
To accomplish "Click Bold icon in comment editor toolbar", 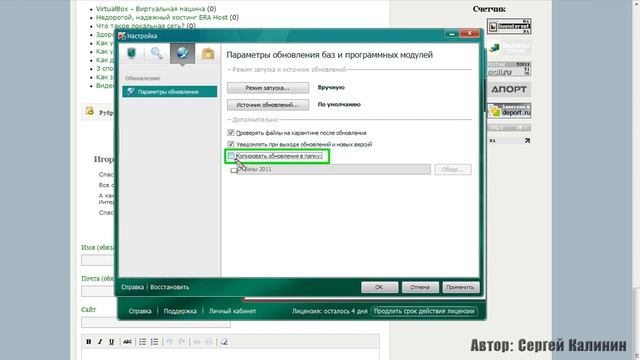I will (x=89, y=342).
